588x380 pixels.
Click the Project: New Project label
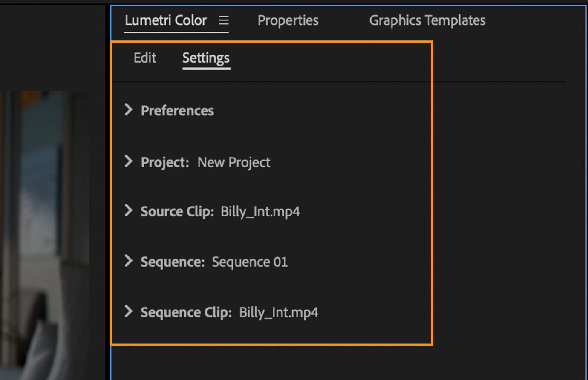(x=196, y=162)
